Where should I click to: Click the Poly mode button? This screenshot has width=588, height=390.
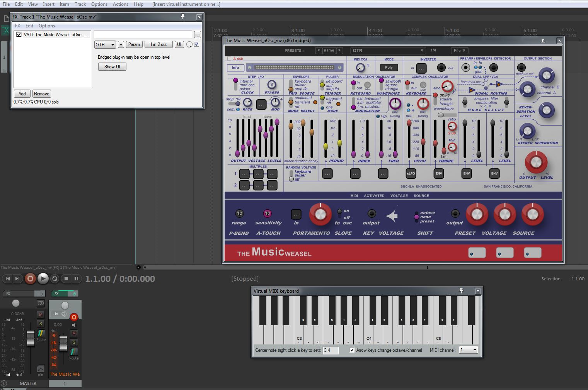(389, 68)
